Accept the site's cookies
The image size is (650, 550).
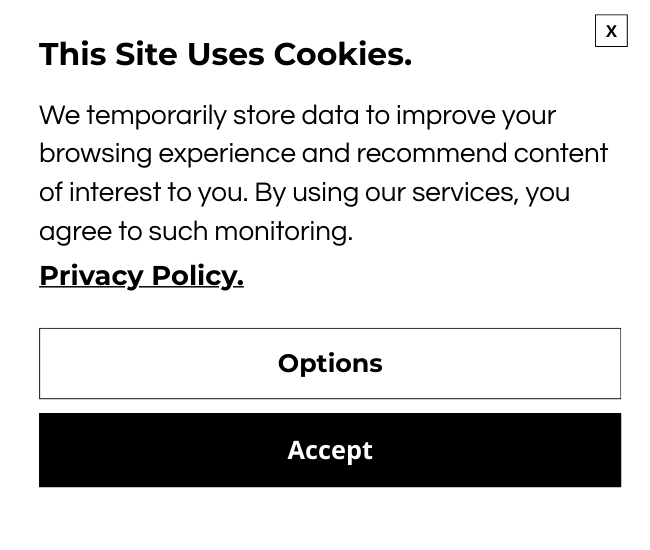click(330, 450)
